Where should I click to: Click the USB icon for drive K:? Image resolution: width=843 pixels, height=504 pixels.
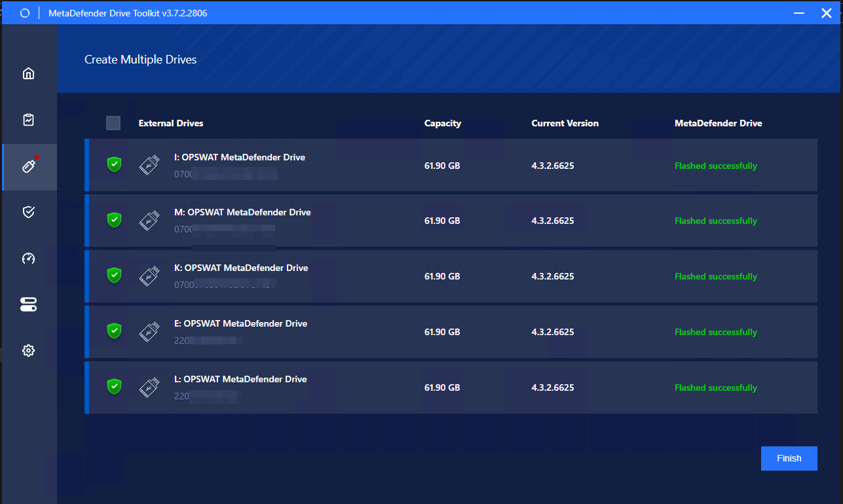(149, 276)
